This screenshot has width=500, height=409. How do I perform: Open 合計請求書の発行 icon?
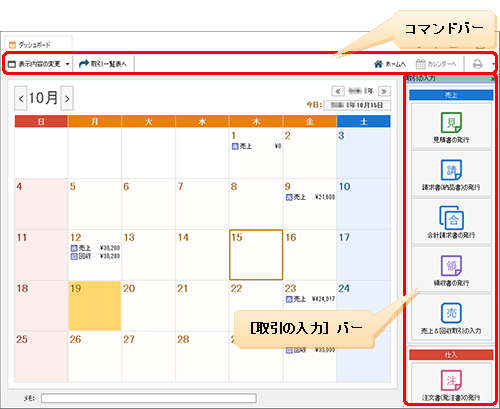click(451, 221)
